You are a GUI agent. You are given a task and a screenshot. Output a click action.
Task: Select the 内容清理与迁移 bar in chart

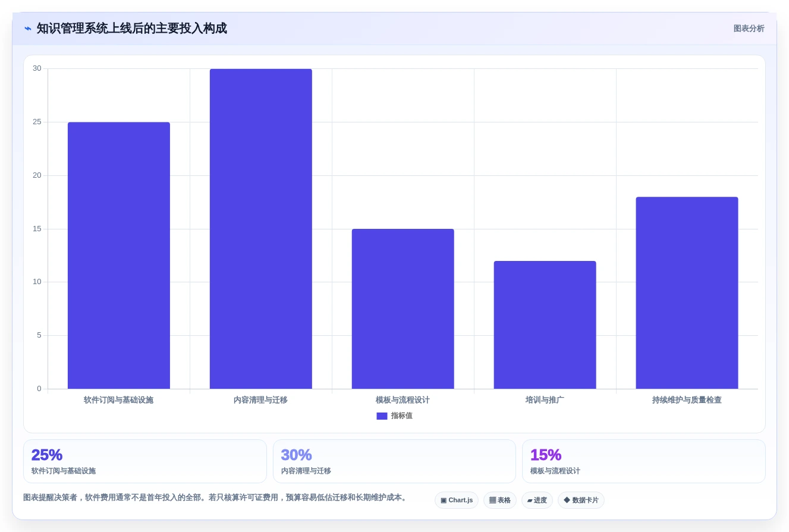click(261, 229)
